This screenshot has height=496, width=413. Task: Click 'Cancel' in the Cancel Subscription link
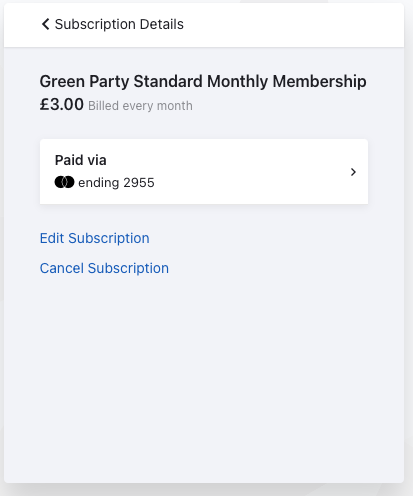[x=62, y=268]
